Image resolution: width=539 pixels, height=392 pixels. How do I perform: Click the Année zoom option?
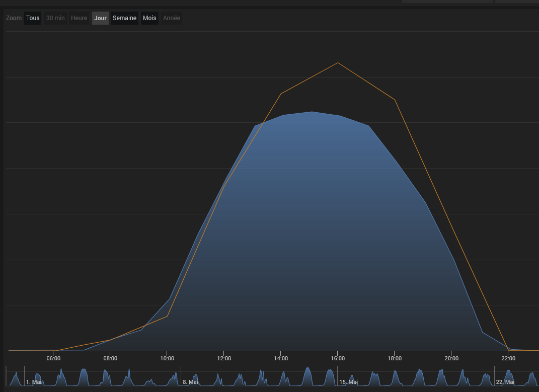[x=172, y=18]
